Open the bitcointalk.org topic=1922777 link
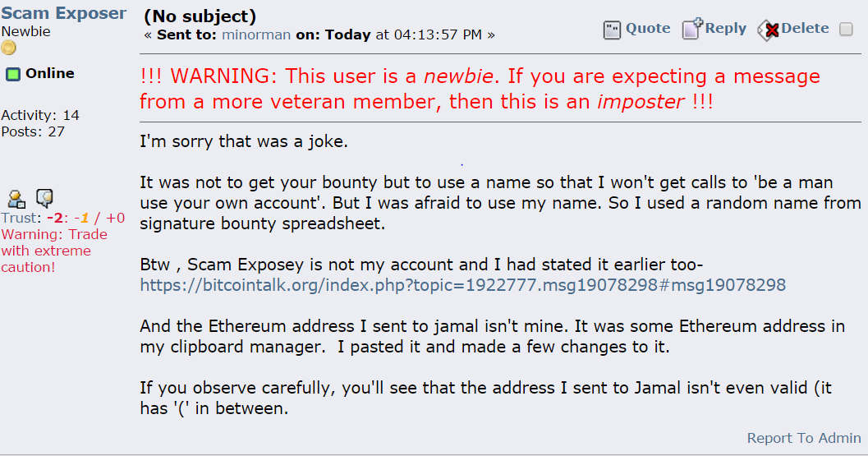Image resolution: width=868 pixels, height=456 pixels. 463,285
